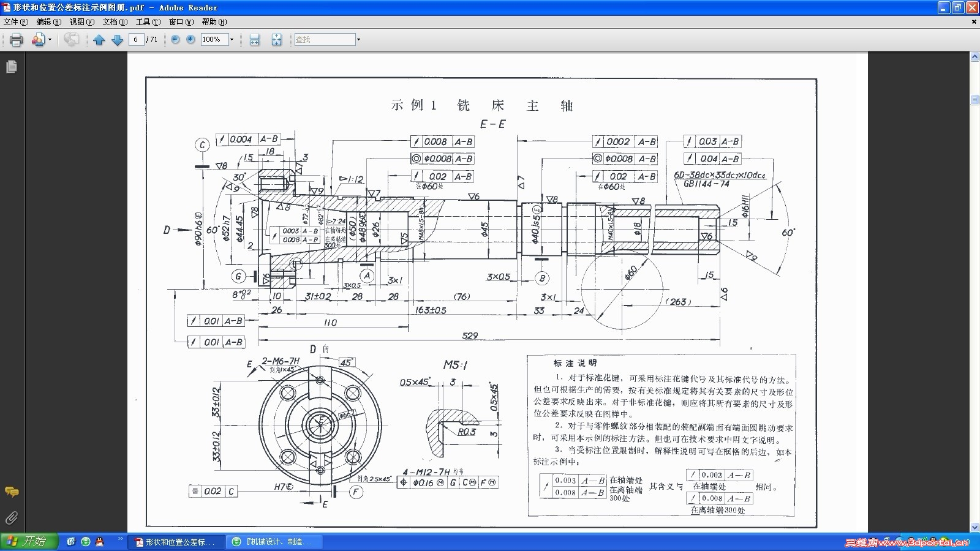Open the Comments panel icon in the sidebar
Image resolution: width=980 pixels, height=551 pixels.
click(12, 492)
